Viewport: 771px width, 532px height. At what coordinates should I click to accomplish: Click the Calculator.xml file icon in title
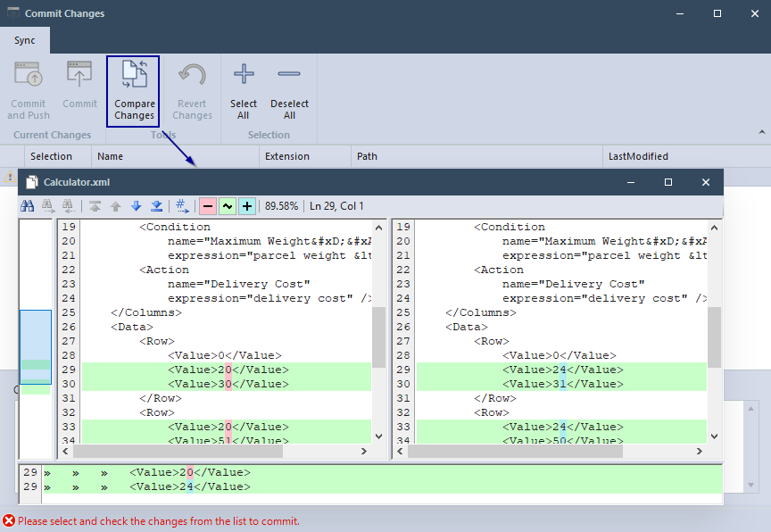tap(31, 182)
